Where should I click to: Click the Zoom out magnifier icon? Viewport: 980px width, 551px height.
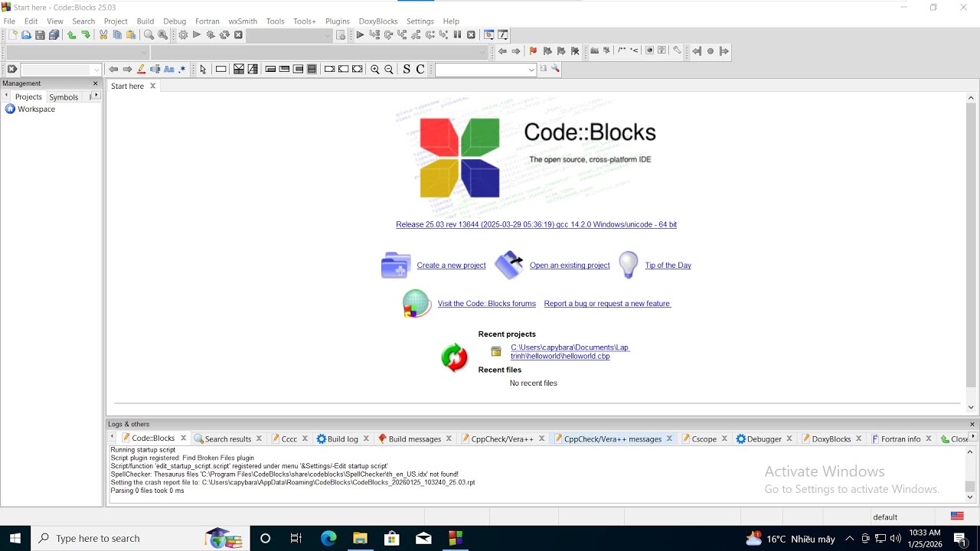(389, 70)
